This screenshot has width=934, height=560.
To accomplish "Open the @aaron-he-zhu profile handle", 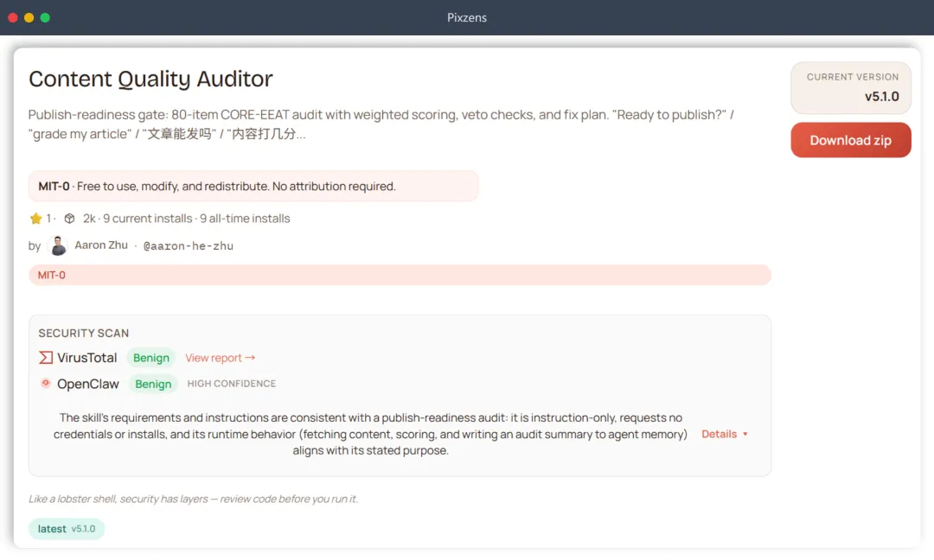I will click(x=188, y=245).
